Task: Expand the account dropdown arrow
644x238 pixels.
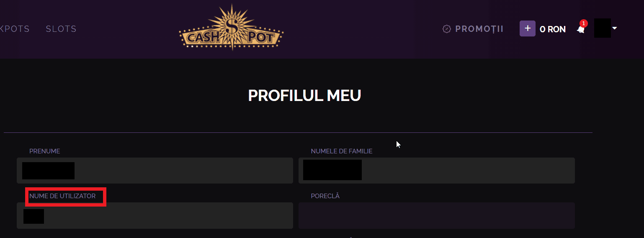Action: tap(615, 28)
